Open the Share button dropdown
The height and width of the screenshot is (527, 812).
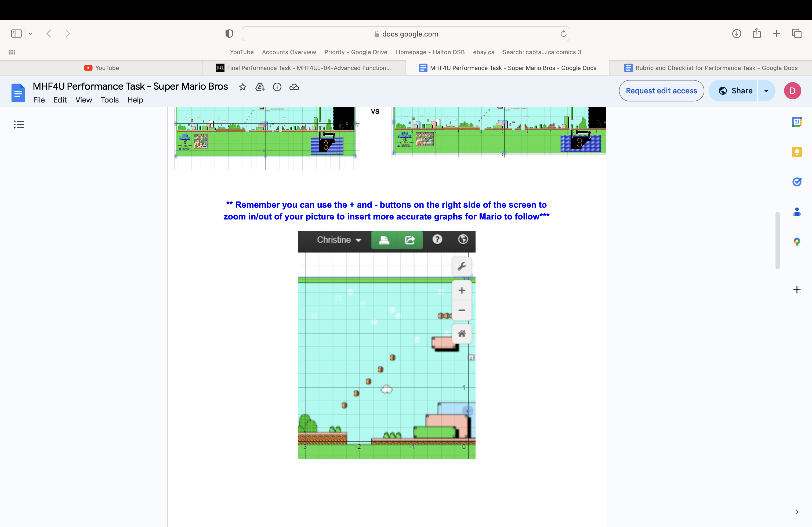766,91
